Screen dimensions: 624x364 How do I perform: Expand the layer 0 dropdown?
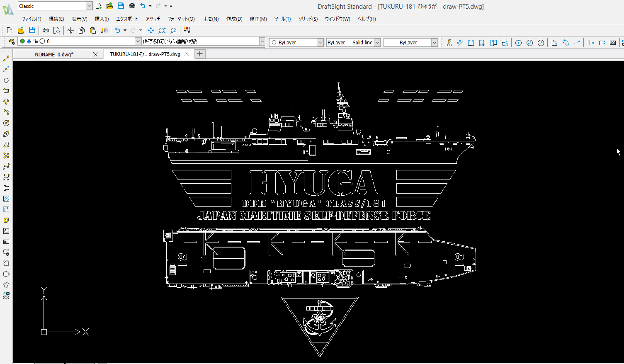click(138, 41)
